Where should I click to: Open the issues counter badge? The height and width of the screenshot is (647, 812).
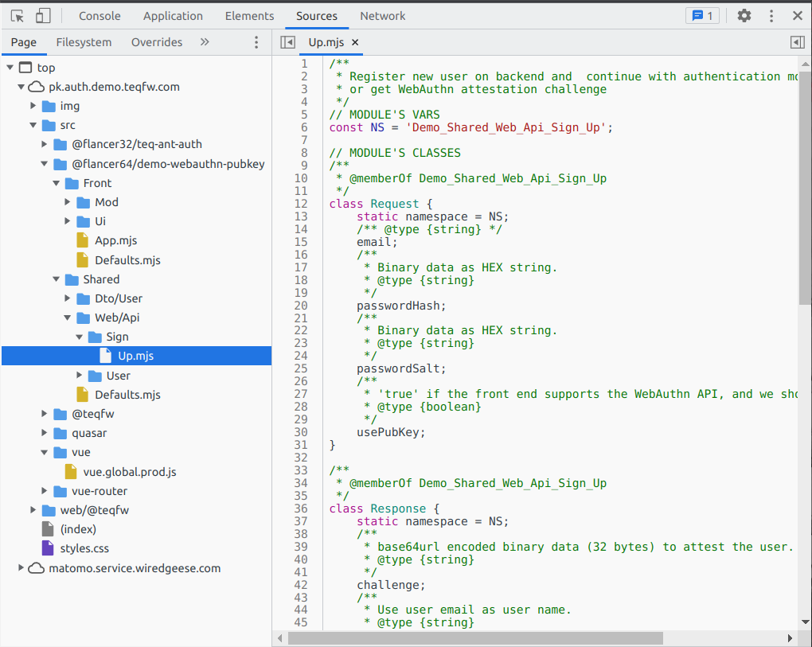coord(702,16)
